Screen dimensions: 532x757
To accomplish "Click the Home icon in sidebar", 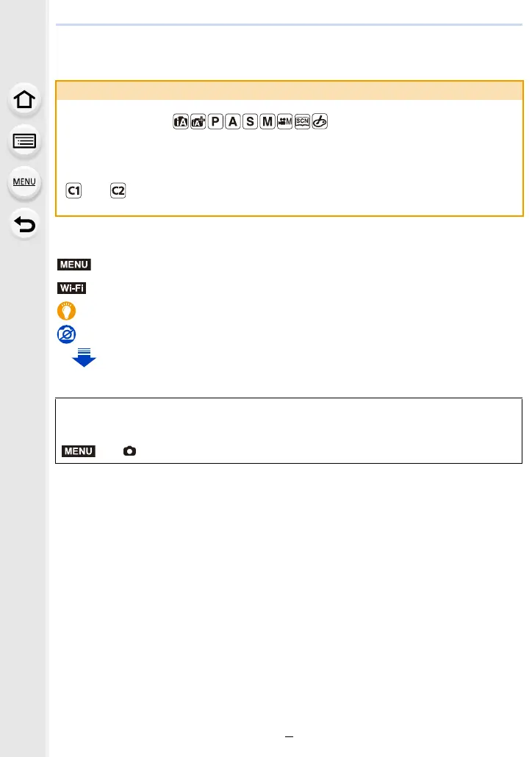I will [x=24, y=100].
